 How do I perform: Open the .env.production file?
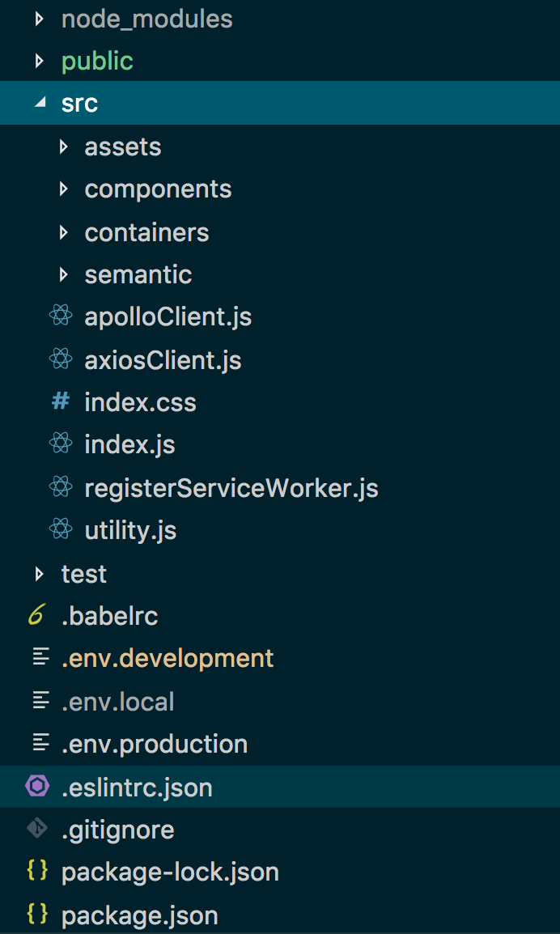(x=155, y=744)
